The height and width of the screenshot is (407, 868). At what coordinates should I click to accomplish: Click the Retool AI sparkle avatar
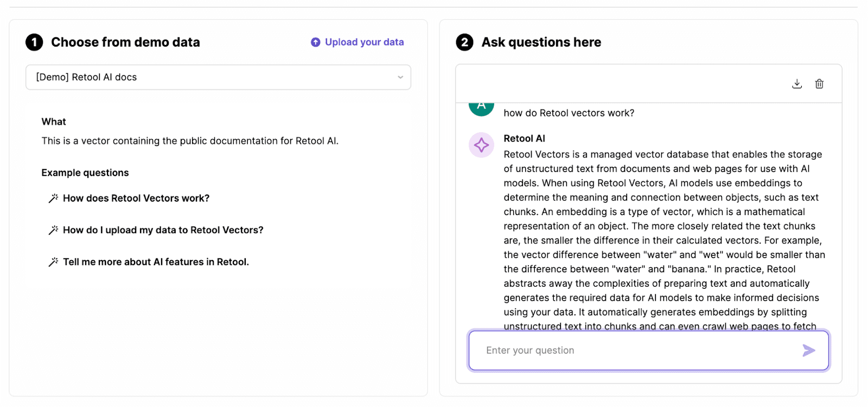tap(481, 145)
